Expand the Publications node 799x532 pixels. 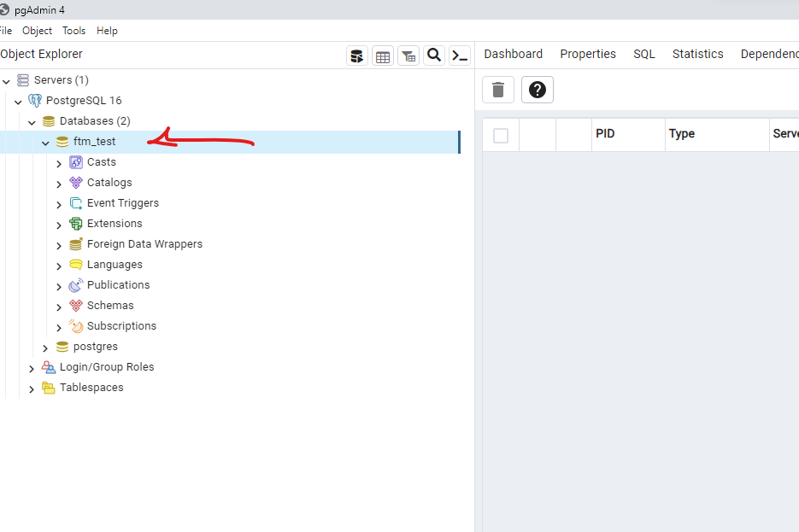[59, 287]
